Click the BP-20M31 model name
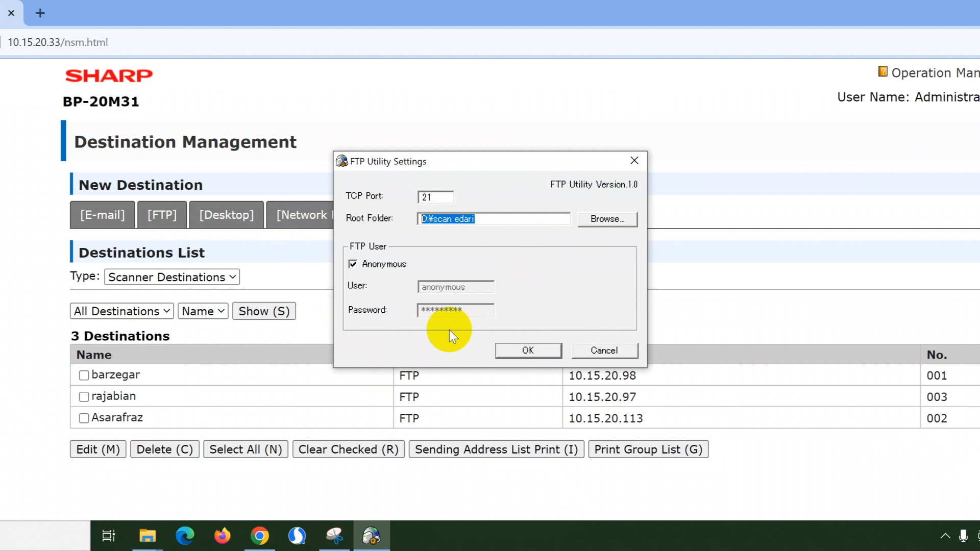 click(x=101, y=102)
